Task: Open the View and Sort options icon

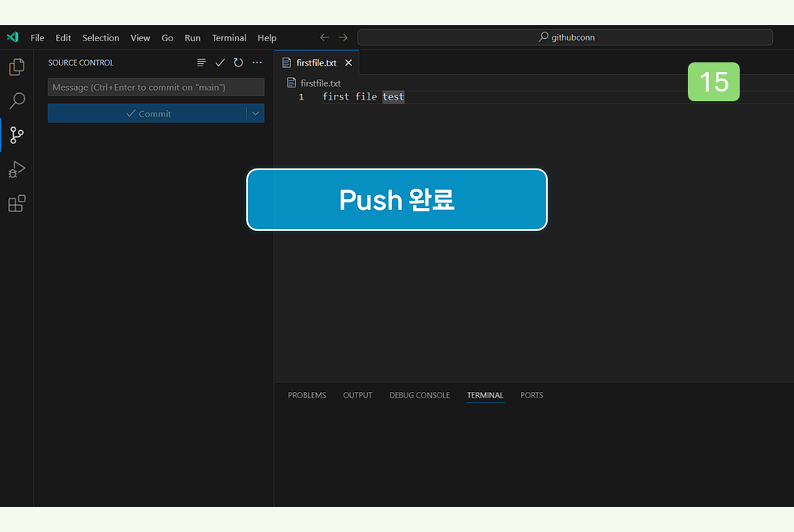Action: click(x=200, y=62)
